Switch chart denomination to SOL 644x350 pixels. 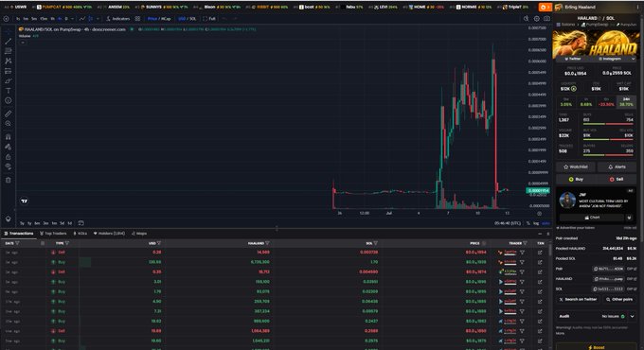(x=192, y=19)
